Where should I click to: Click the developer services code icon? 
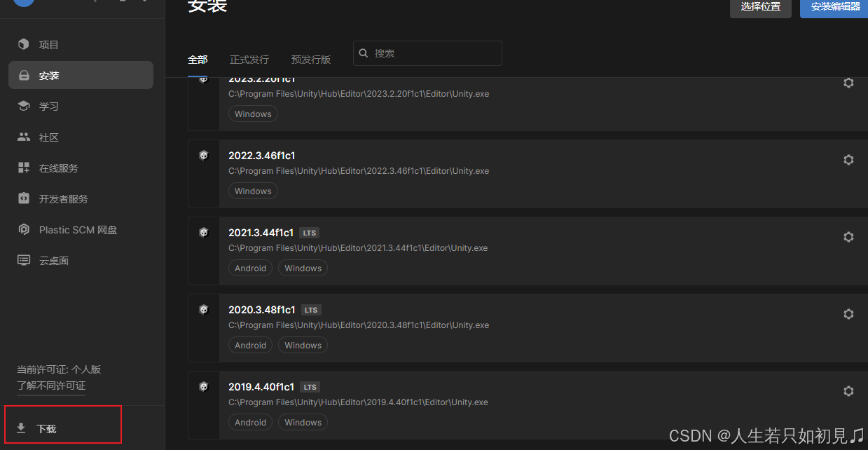pos(24,198)
